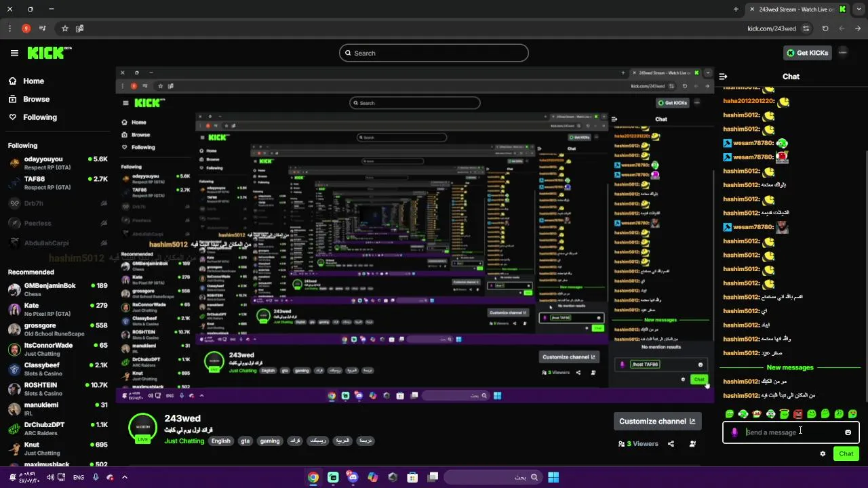Image resolution: width=868 pixels, height=488 pixels.
Task: Click username haha2012201220 in chat
Action: pyautogui.click(x=749, y=101)
